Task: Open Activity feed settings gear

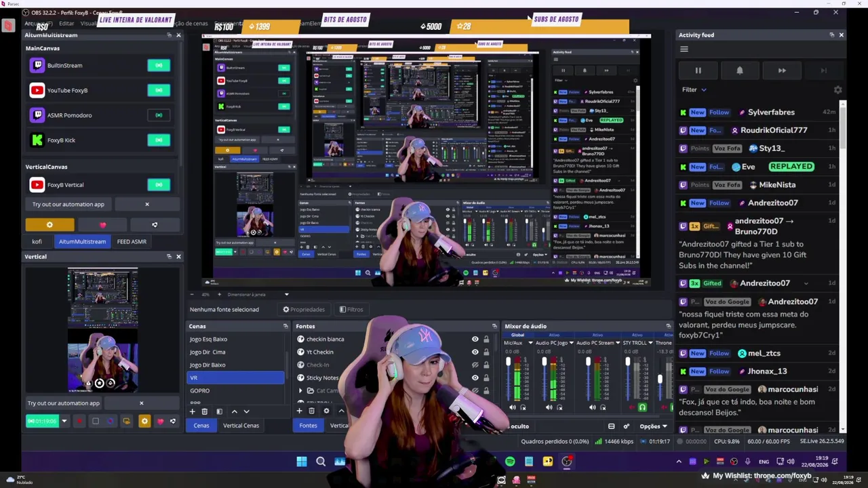Action: tap(837, 89)
